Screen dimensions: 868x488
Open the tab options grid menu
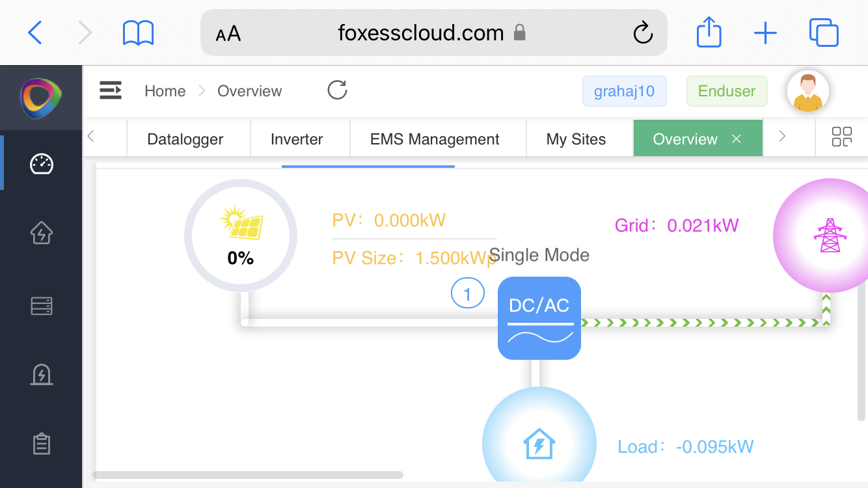click(841, 137)
